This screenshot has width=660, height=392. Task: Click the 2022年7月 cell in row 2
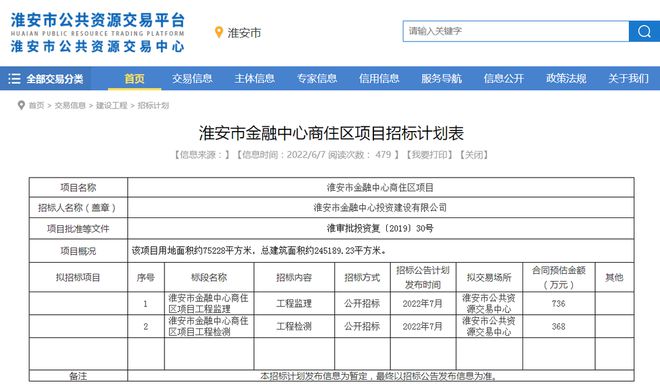pyautogui.click(x=423, y=326)
